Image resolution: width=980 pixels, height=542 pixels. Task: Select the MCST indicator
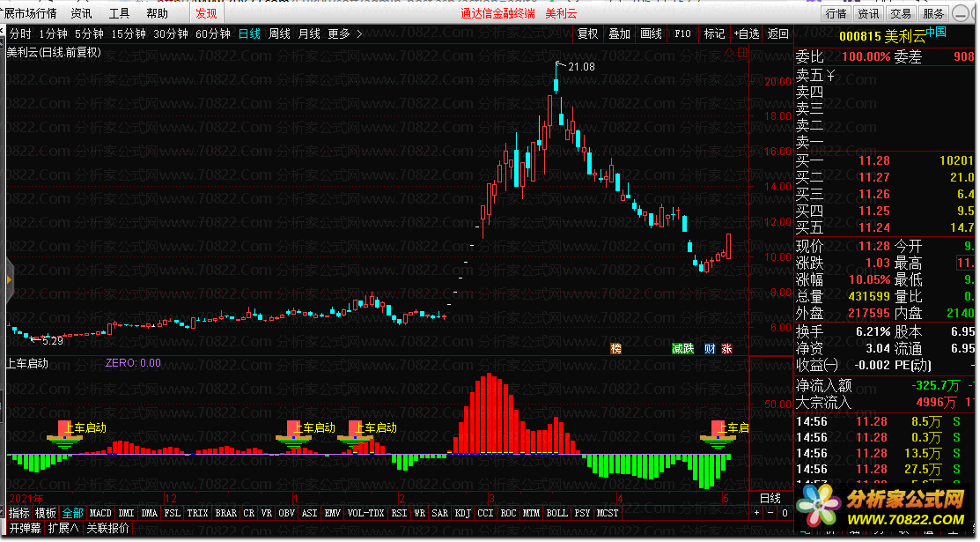[607, 513]
